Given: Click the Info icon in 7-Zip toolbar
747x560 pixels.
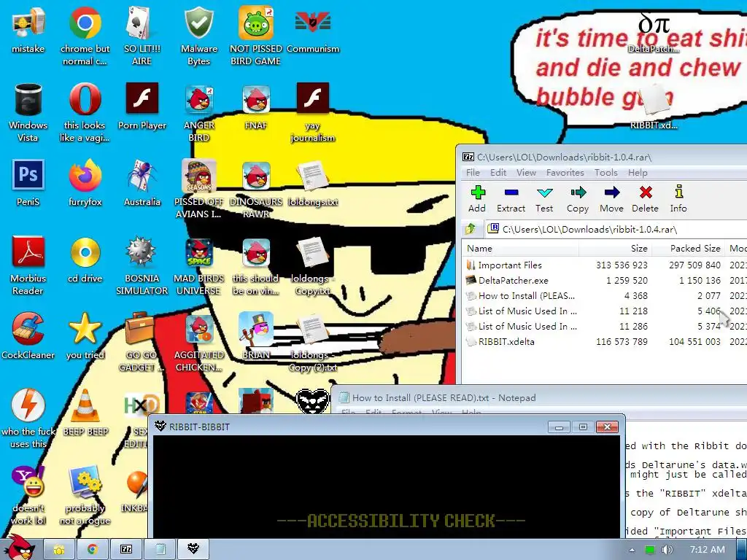Looking at the screenshot, I should point(679,199).
